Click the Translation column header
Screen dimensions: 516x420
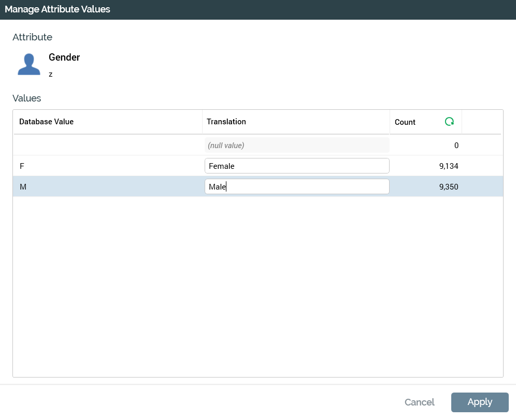pyautogui.click(x=226, y=122)
